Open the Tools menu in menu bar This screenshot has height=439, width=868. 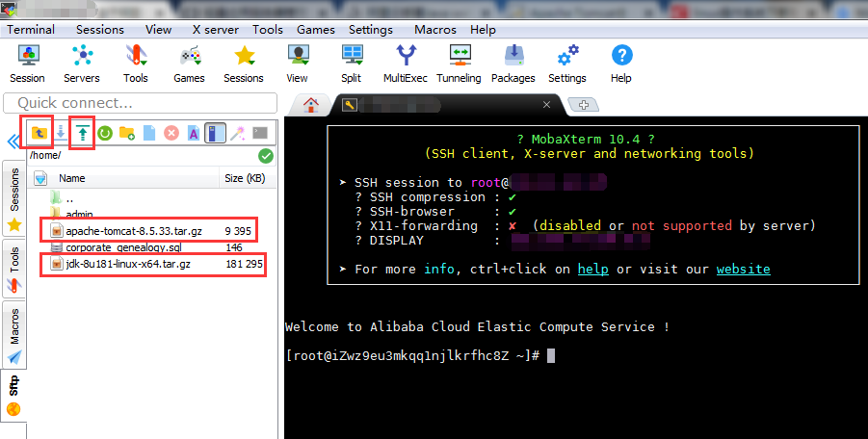click(x=268, y=30)
